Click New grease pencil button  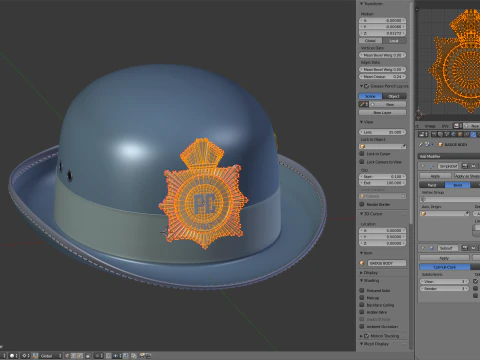389,104
